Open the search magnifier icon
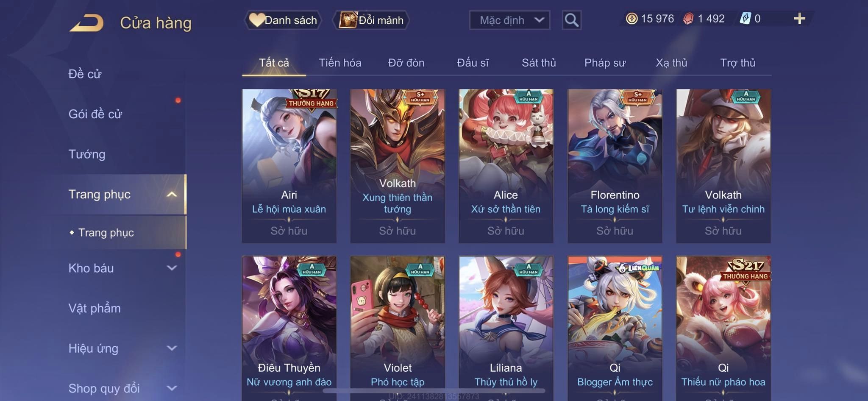868x401 pixels. coord(571,20)
